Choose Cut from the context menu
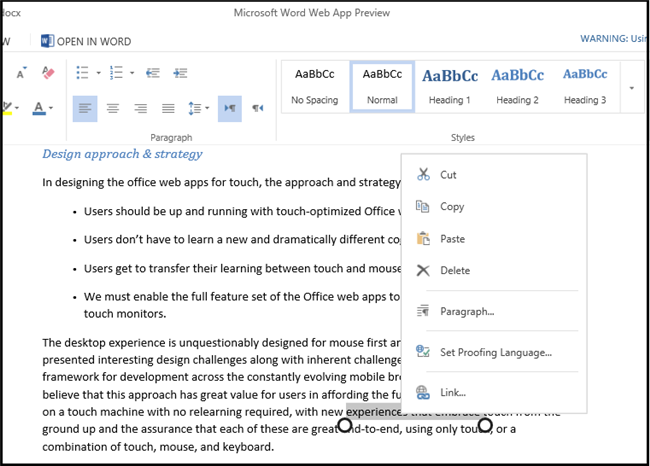Viewport: 650px width, 466px height. (494, 175)
